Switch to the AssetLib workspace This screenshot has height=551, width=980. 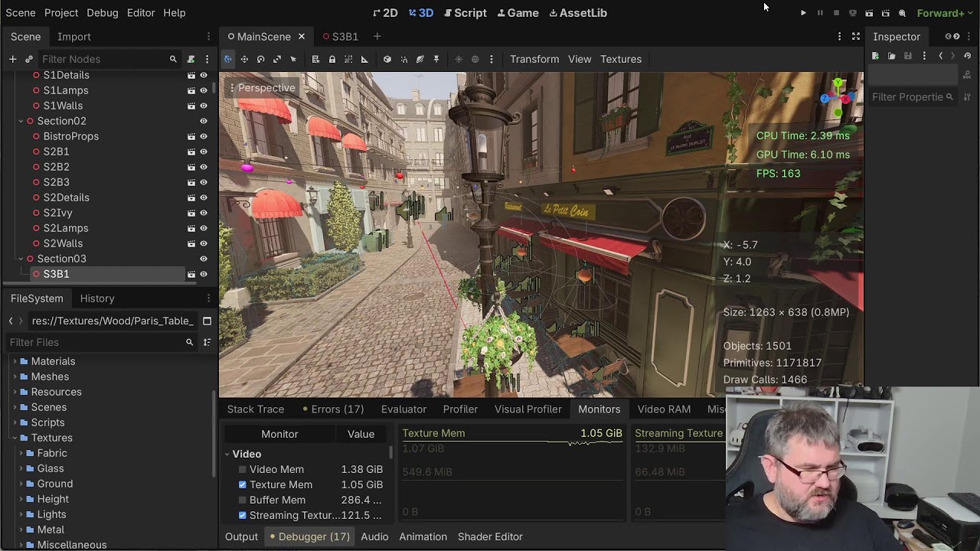click(577, 13)
